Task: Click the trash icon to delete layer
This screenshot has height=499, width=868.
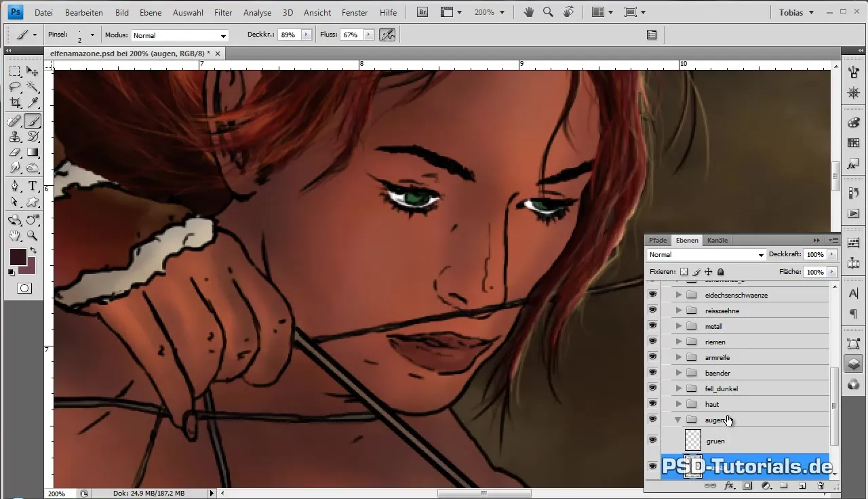Action: click(x=821, y=486)
